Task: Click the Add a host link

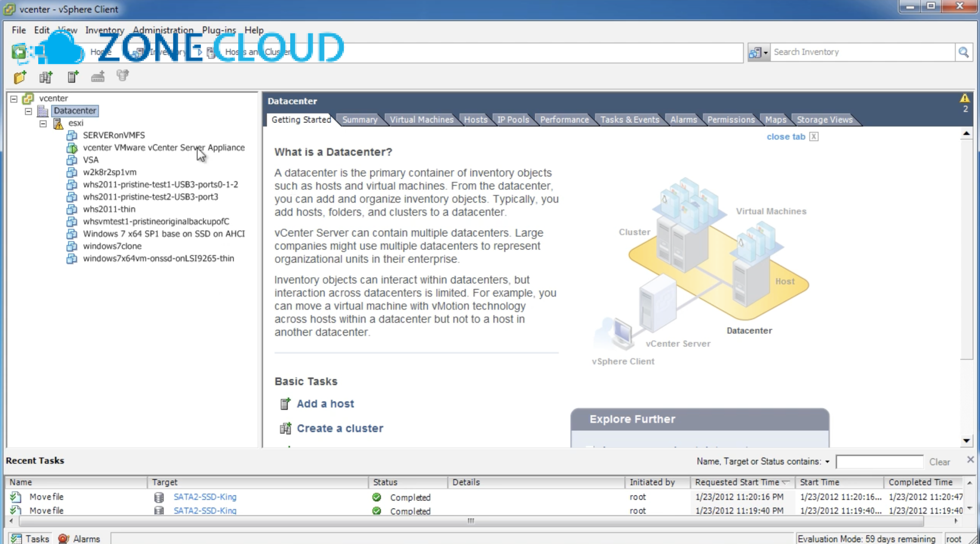Action: click(x=325, y=404)
